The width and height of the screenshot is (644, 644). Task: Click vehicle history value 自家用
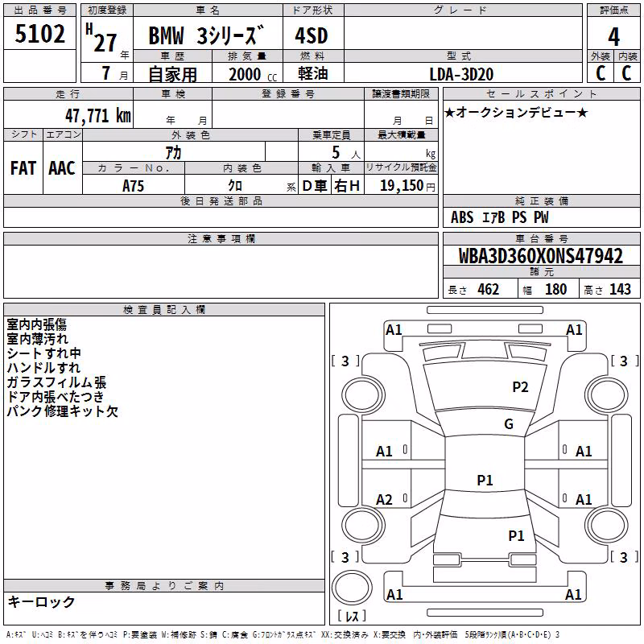(172, 74)
